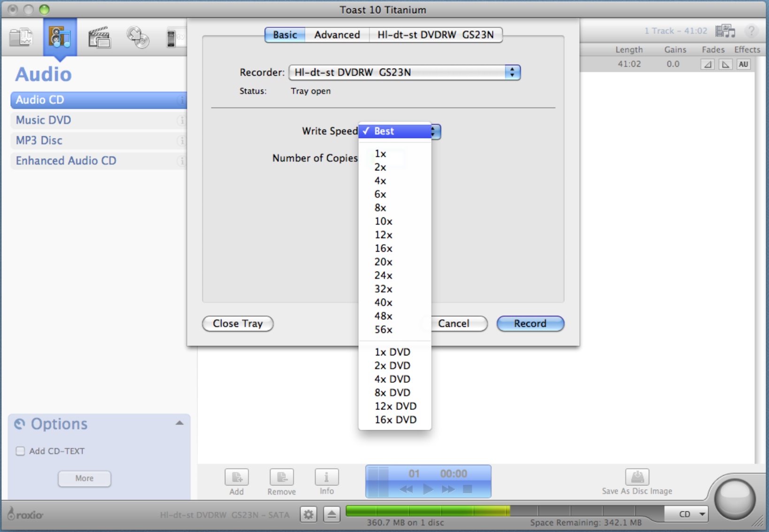The height and width of the screenshot is (532, 769).
Task: Click the Gains column header
Action: pyautogui.click(x=675, y=50)
